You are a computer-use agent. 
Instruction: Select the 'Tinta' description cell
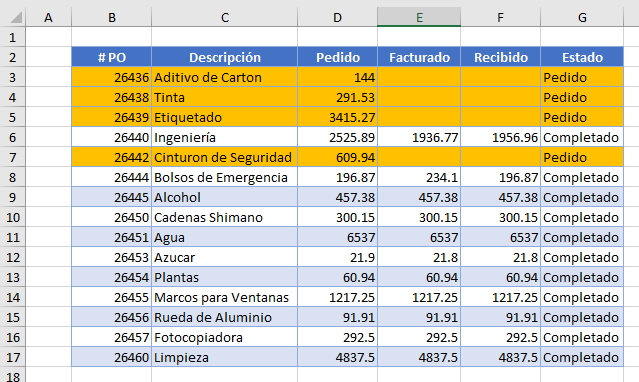(225, 97)
